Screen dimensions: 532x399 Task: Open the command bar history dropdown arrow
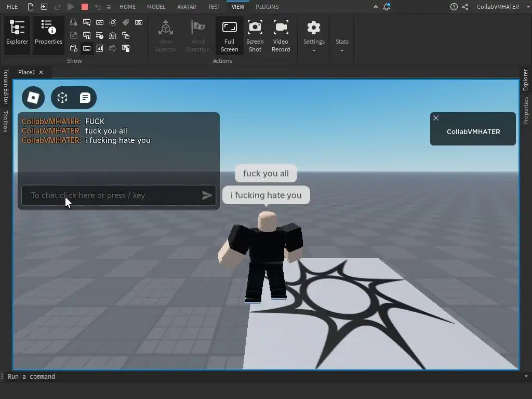click(526, 376)
